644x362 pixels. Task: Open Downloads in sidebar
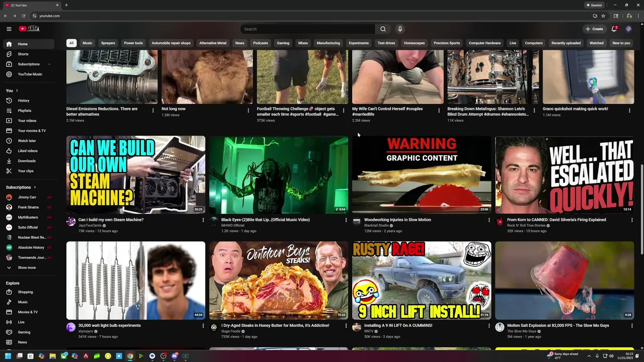(28, 161)
